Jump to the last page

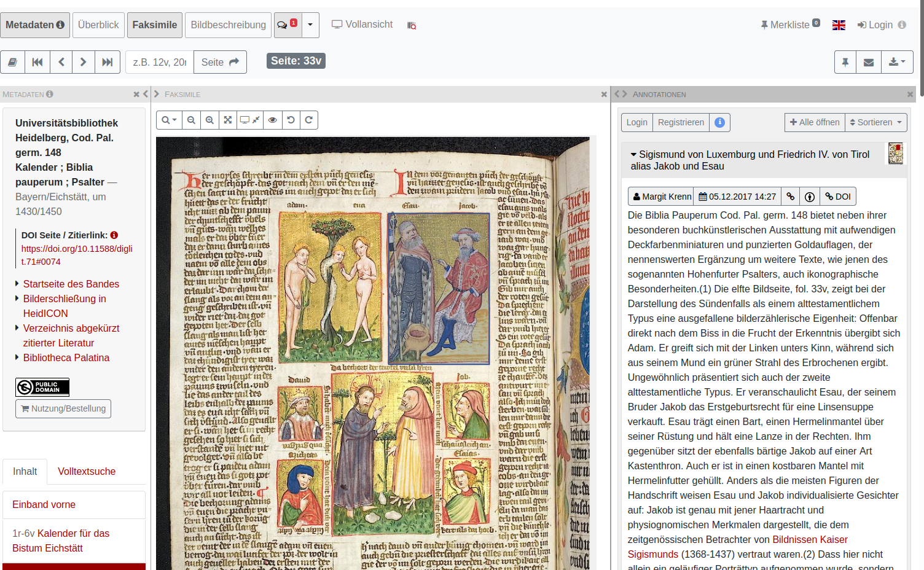(x=108, y=62)
